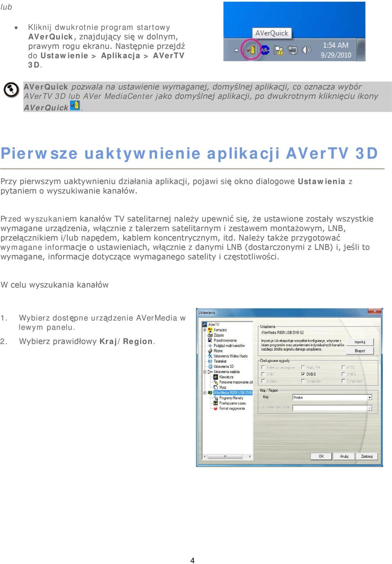Toggle the Composite checkbox
The image size is (392, 564).
click(303, 381)
